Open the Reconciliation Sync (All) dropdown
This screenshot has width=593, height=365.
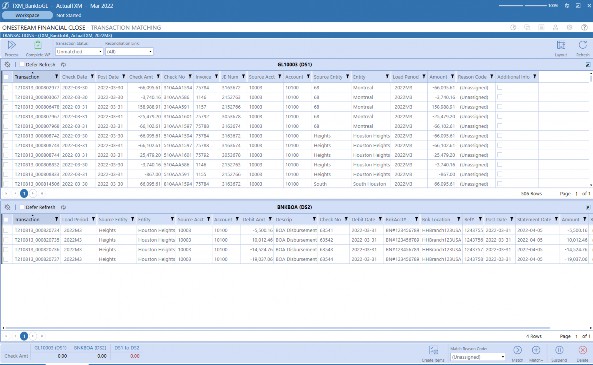point(129,51)
